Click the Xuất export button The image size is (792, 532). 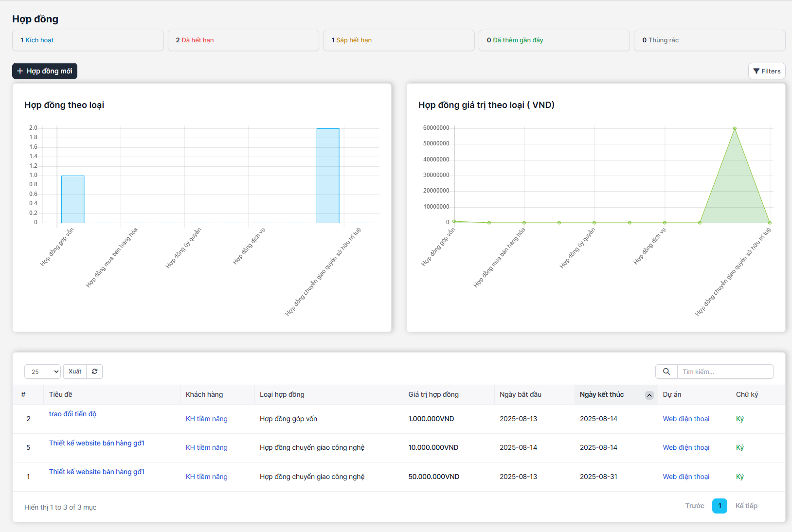(75, 372)
